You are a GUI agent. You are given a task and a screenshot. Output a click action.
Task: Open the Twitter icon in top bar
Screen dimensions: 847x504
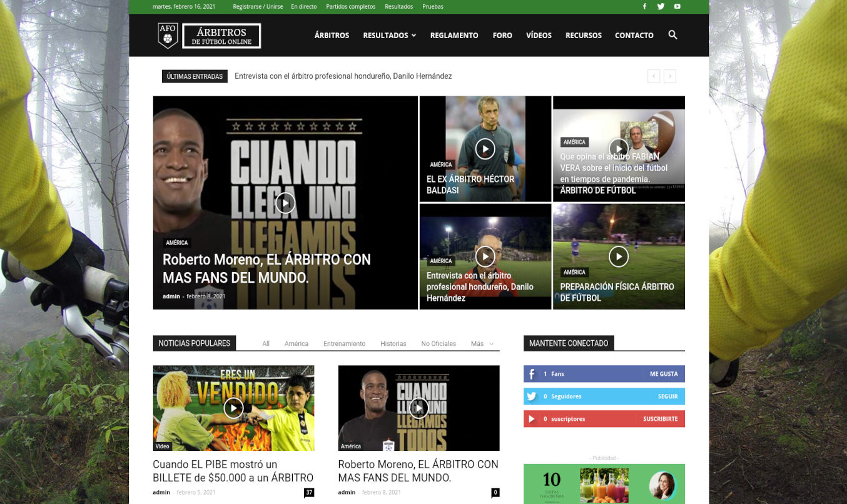click(661, 6)
